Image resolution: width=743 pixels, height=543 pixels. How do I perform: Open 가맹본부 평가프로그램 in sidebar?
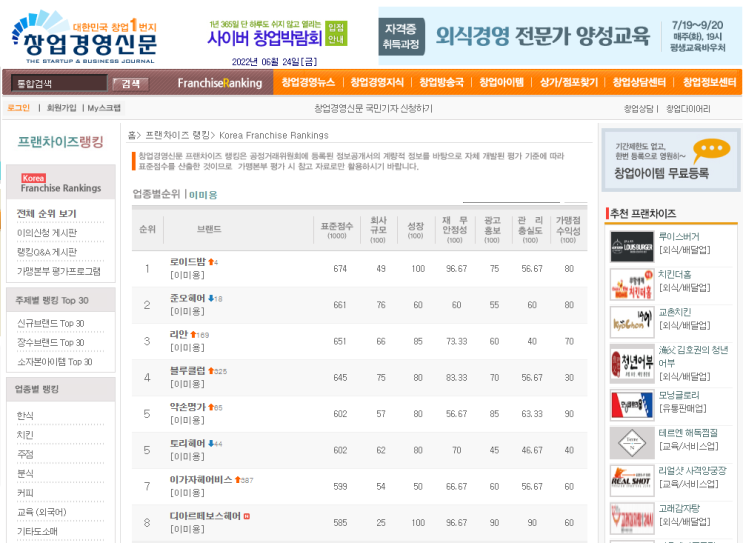coord(58,272)
